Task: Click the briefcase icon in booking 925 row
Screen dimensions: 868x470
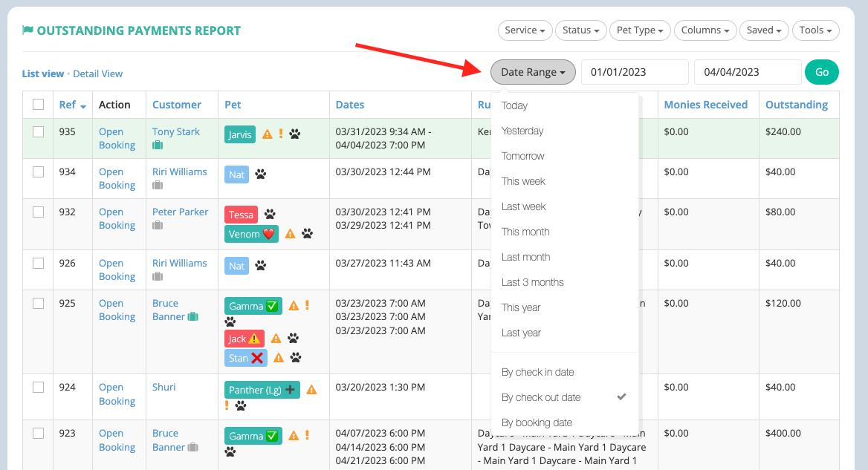Action: coord(192,317)
